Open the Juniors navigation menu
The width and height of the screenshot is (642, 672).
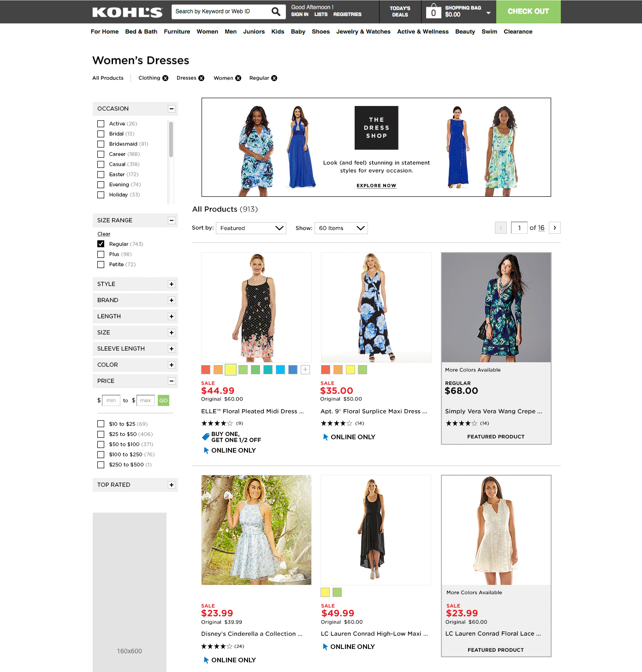tap(254, 32)
